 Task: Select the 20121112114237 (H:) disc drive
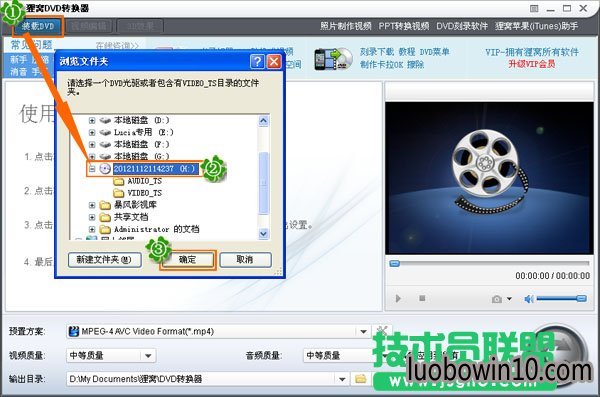pos(155,169)
